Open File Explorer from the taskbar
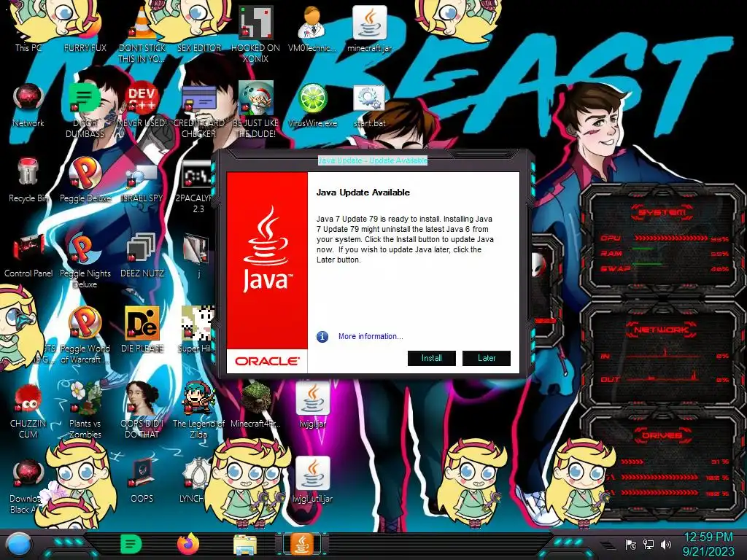 click(x=245, y=545)
